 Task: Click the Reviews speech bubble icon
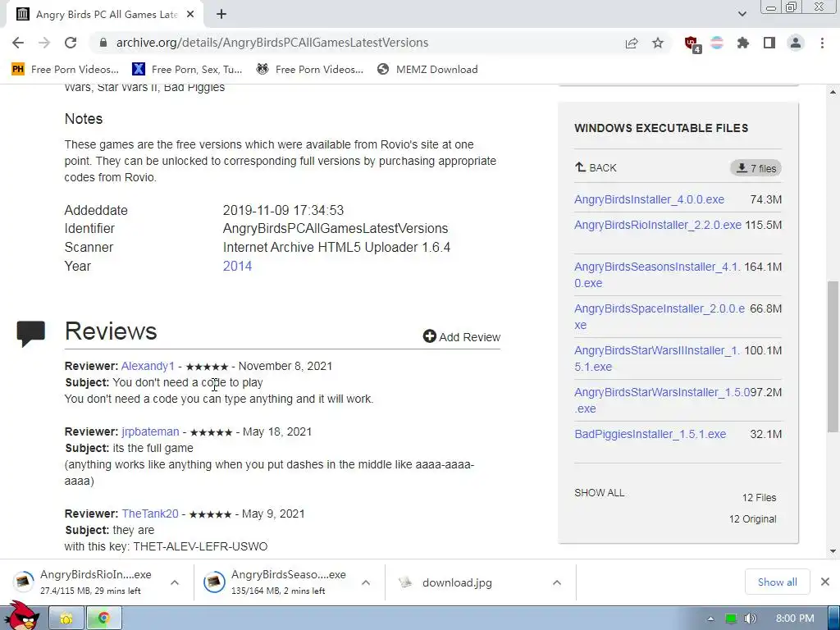click(x=30, y=334)
